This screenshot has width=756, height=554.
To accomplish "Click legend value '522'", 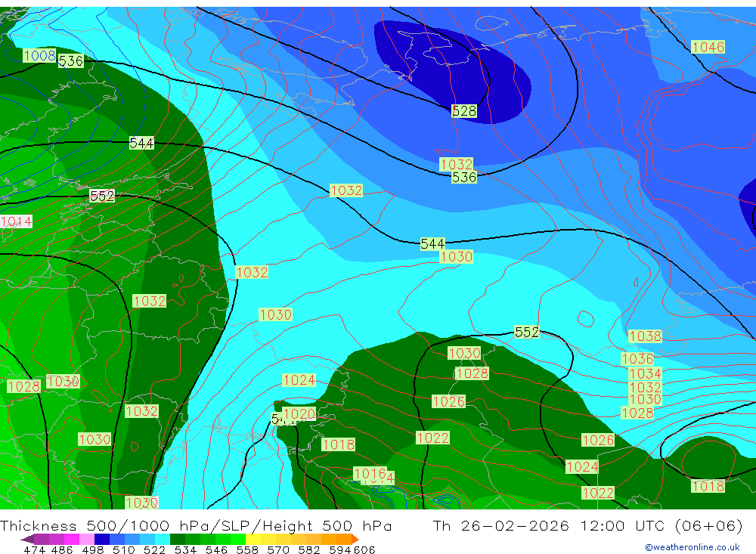I will pos(154,549).
